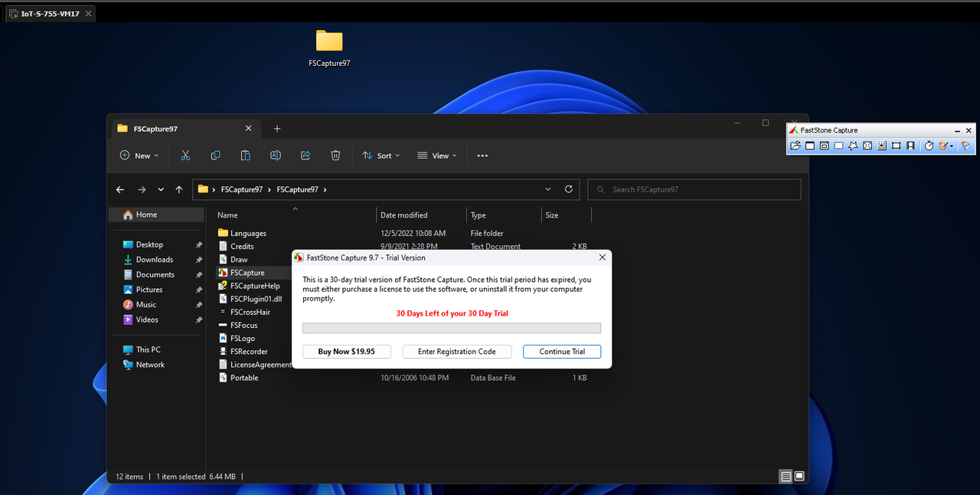
Task: Select Capture Scrolling Window tool
Action: pyautogui.click(x=882, y=146)
